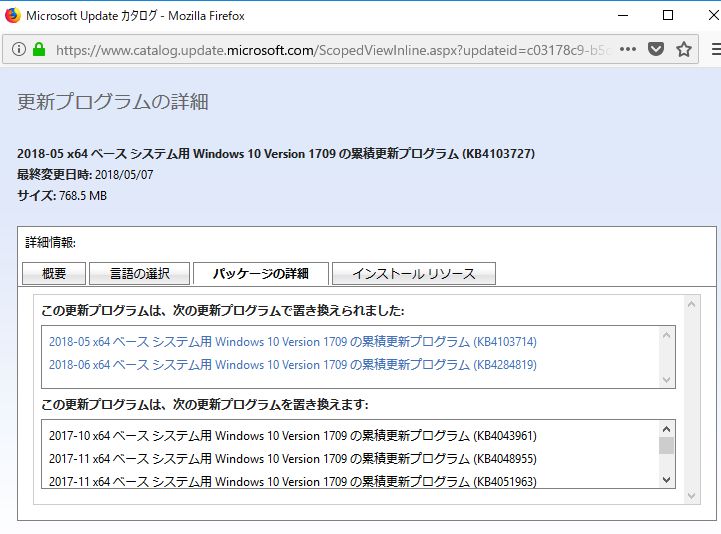Switch to the 概要 tab

(54, 274)
